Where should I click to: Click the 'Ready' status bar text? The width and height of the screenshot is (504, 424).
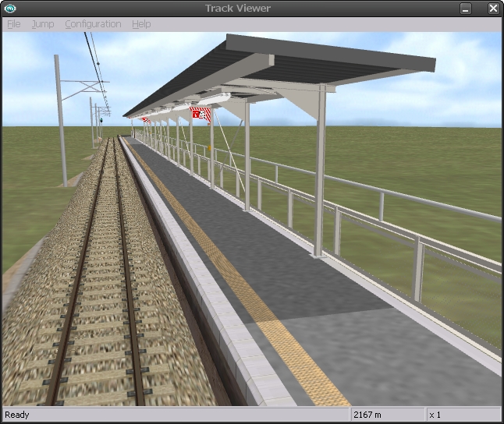(x=17, y=415)
